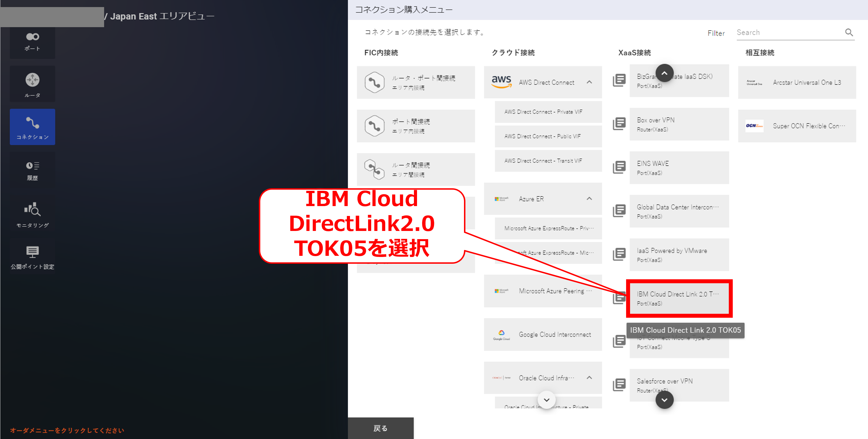Click document icon beside Box over VPN
The height and width of the screenshot is (439, 868).
click(619, 124)
